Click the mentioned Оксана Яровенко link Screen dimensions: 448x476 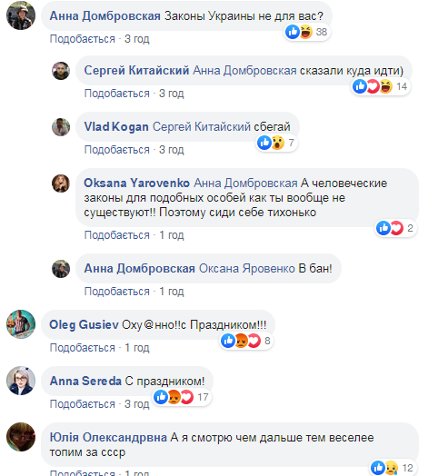(x=247, y=269)
